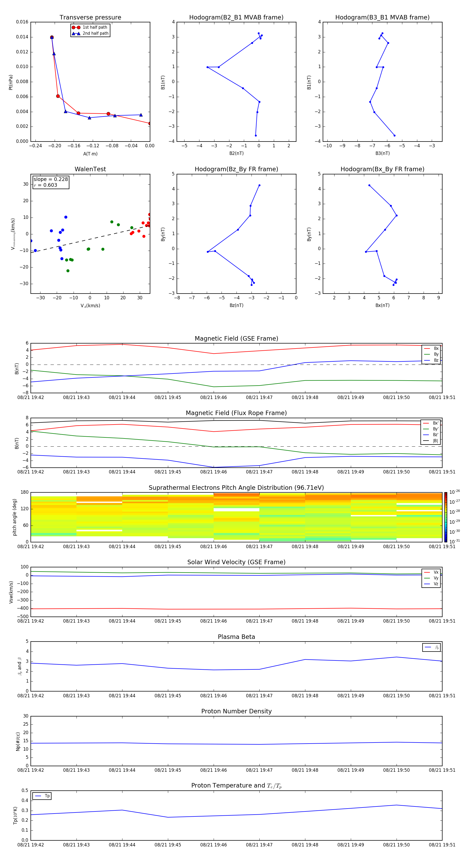Click the Bz' entry in Flux Rope legend
Image resolution: width=473 pixels, height=868 pixels.
click(x=431, y=435)
